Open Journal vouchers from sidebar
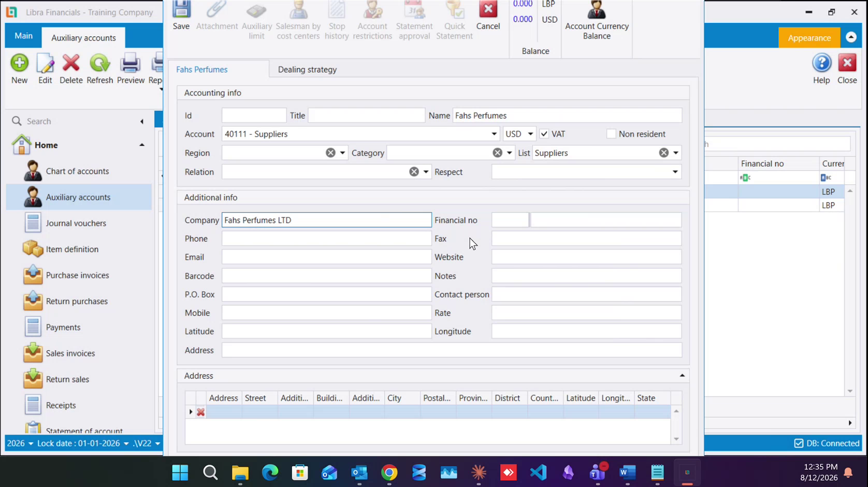 76,223
